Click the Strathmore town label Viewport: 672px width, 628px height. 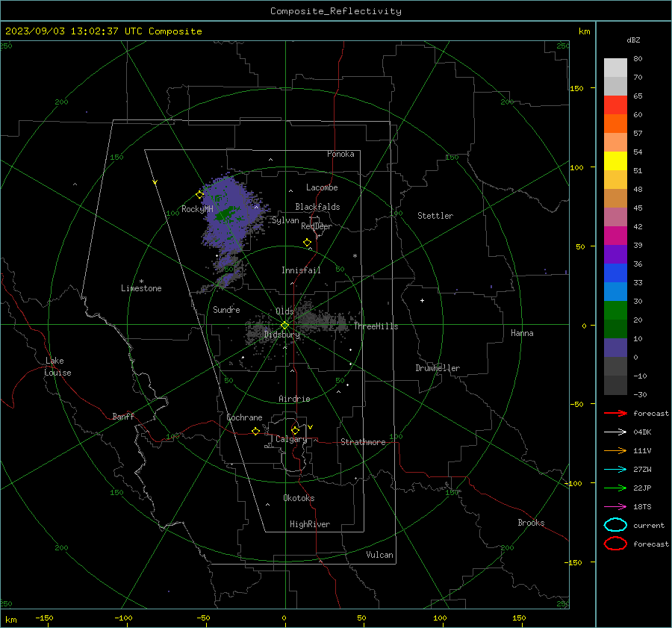[x=363, y=442]
